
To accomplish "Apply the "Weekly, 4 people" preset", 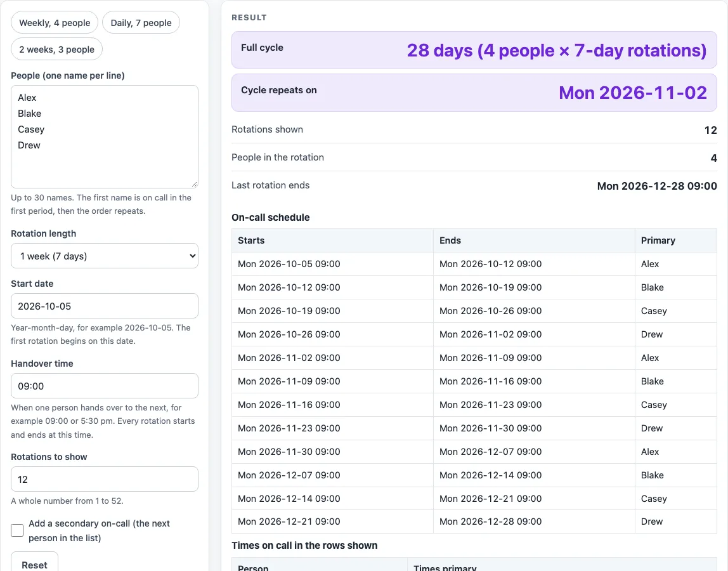I will pyautogui.click(x=55, y=23).
